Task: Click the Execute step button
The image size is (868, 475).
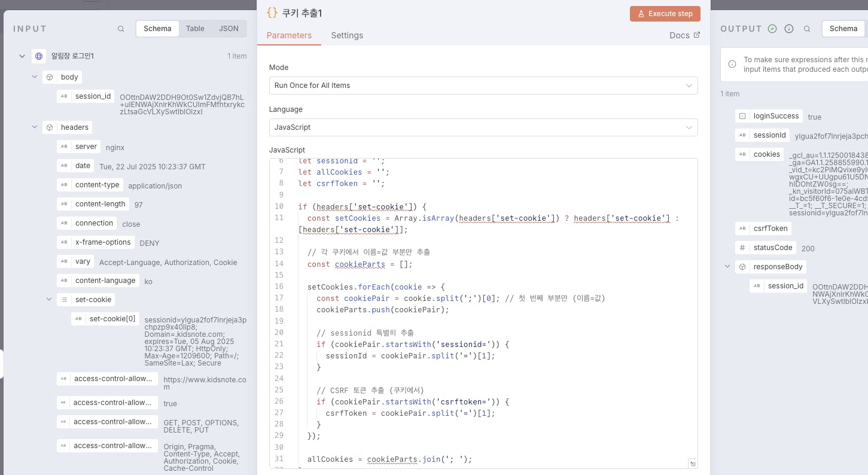Action: pyautogui.click(x=665, y=14)
